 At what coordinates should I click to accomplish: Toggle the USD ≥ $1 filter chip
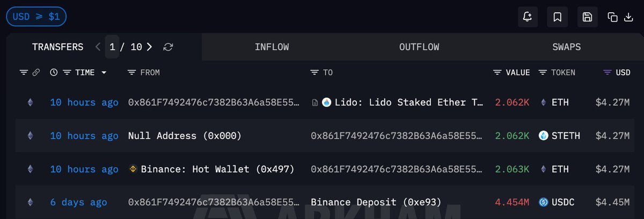pos(36,17)
